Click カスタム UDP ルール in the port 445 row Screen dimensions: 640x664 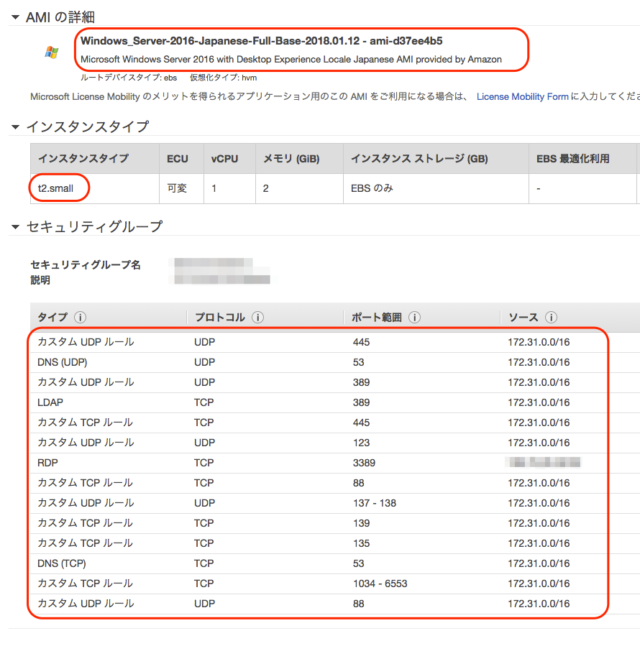(86, 342)
